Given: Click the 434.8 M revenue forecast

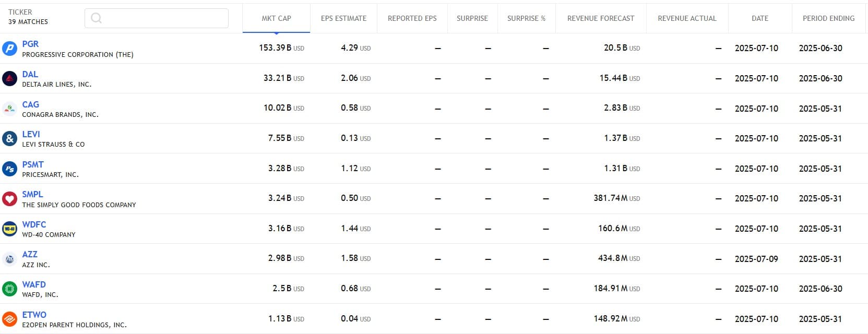Looking at the screenshot, I should tap(619, 258).
